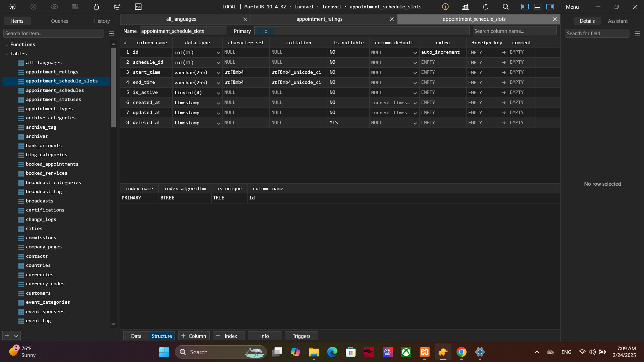
Task: Toggle the eye visibility icon in toolbar
Action: 54,7
